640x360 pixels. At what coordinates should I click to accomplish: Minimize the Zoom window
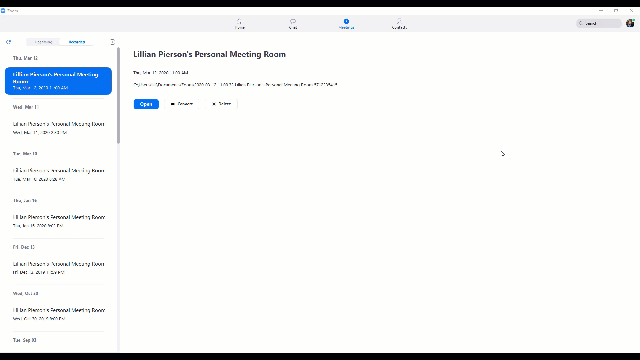(x=601, y=11)
